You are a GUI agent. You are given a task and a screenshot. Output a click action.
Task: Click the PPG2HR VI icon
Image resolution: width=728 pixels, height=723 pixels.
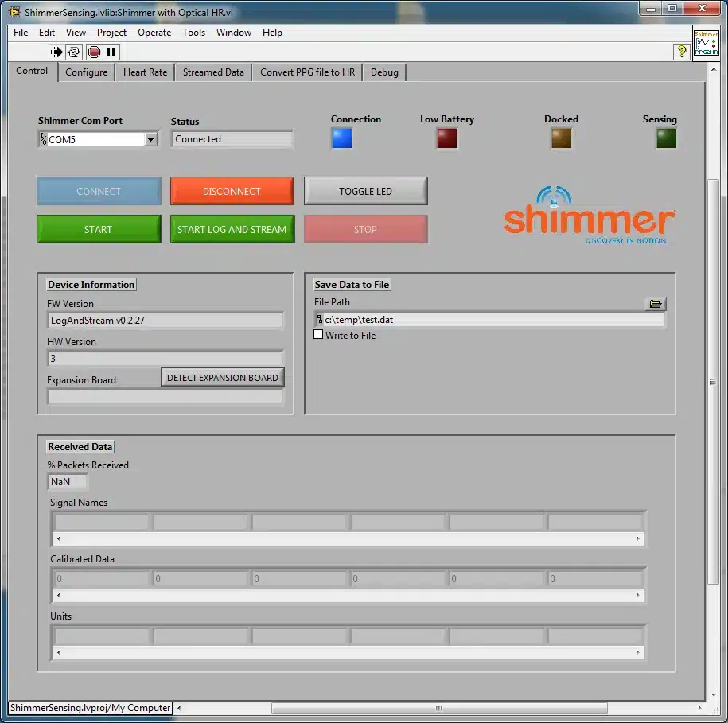[706, 43]
